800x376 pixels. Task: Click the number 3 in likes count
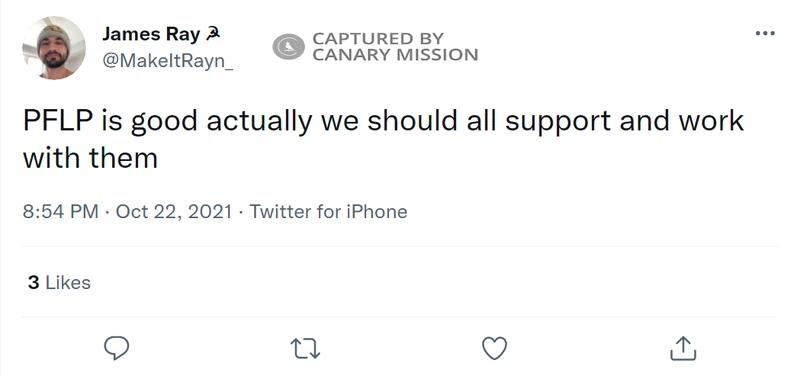tap(34, 283)
